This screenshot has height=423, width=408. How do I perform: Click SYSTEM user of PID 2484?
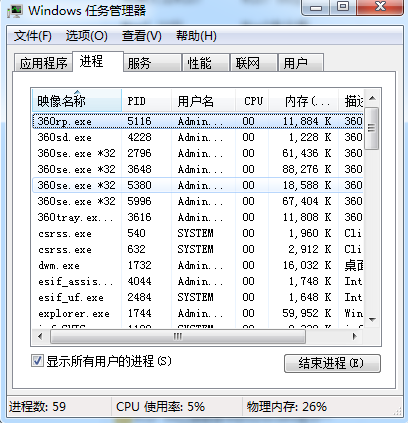(195, 297)
